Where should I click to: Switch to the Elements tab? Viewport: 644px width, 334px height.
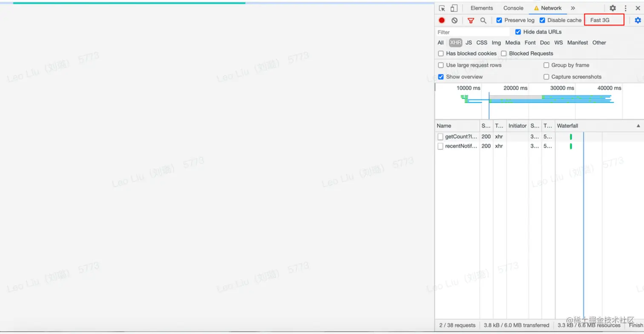tap(482, 8)
